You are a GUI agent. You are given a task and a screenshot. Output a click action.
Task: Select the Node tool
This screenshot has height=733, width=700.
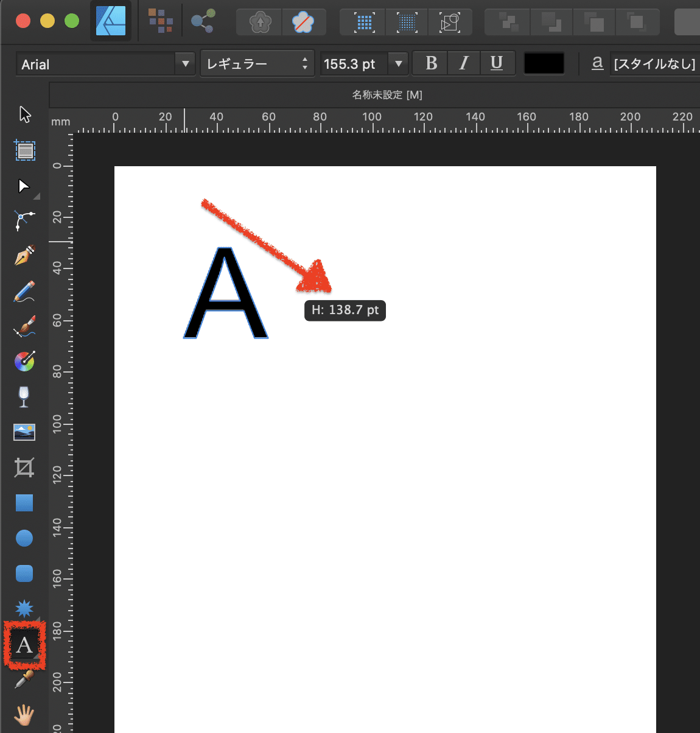pyautogui.click(x=24, y=186)
